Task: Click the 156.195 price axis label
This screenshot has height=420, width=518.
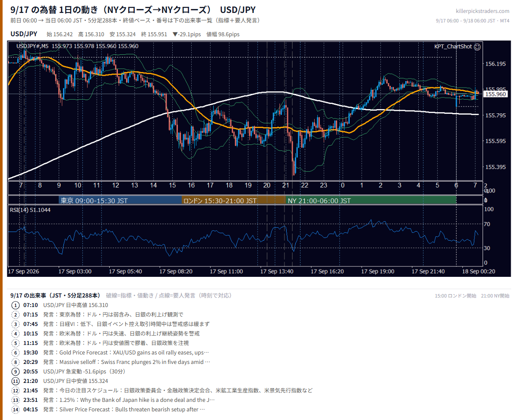Action: pos(496,64)
